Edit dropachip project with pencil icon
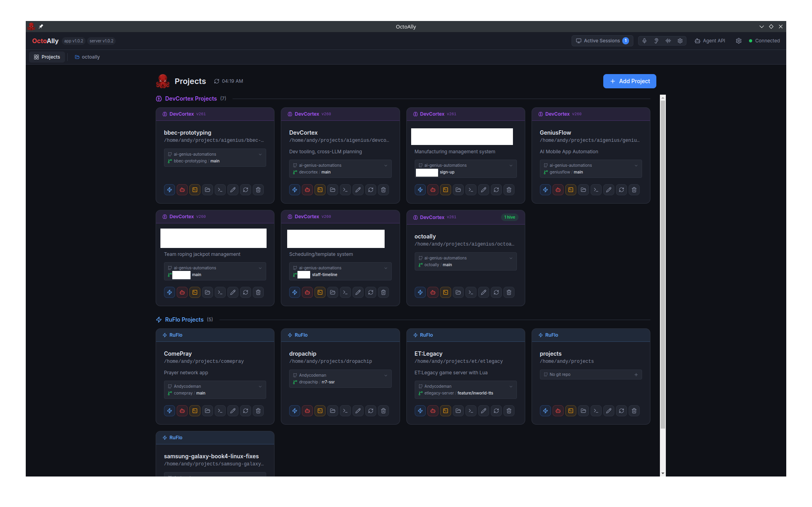 click(358, 411)
